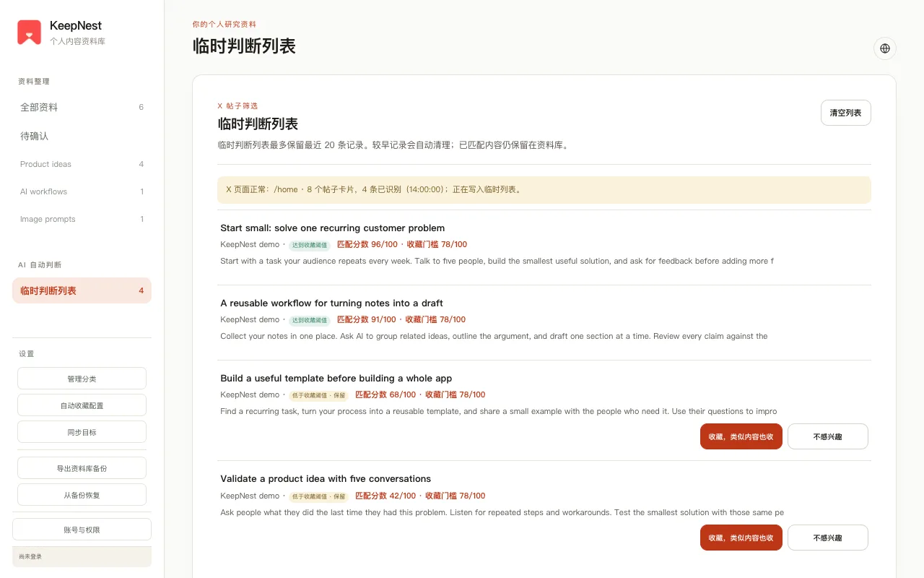This screenshot has width=924, height=578.
Task: Select 待确认 in the sidebar
Action: [82, 136]
